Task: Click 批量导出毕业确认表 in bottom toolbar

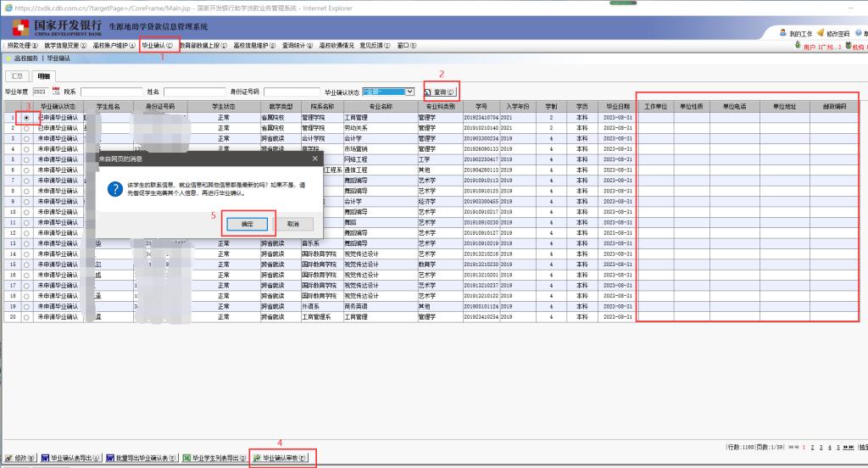Action: [142, 458]
